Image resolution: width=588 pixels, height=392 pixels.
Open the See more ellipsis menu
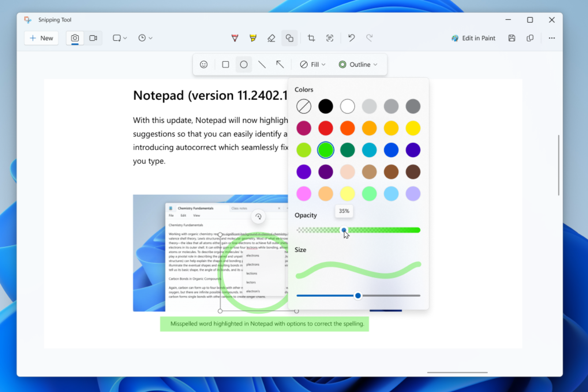click(x=551, y=38)
